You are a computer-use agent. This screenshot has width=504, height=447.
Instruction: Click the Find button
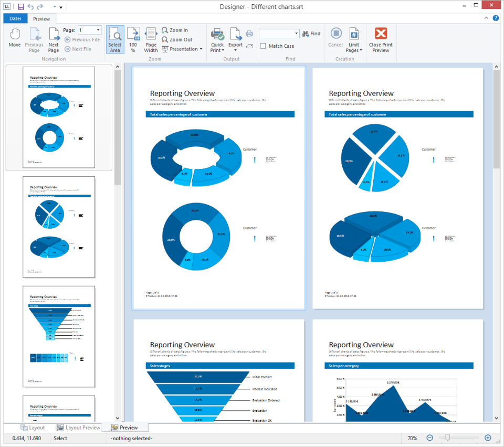pyautogui.click(x=311, y=34)
